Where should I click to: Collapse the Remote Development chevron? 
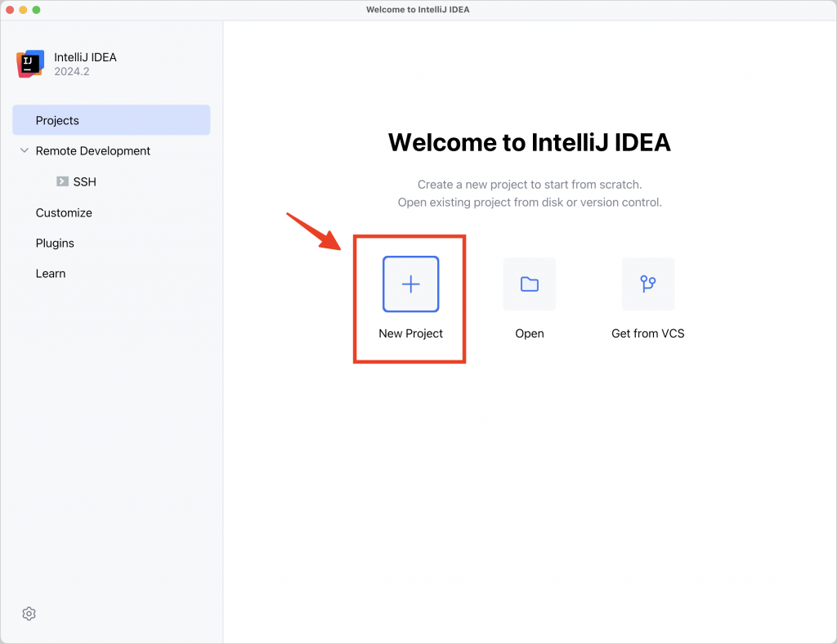pos(24,150)
